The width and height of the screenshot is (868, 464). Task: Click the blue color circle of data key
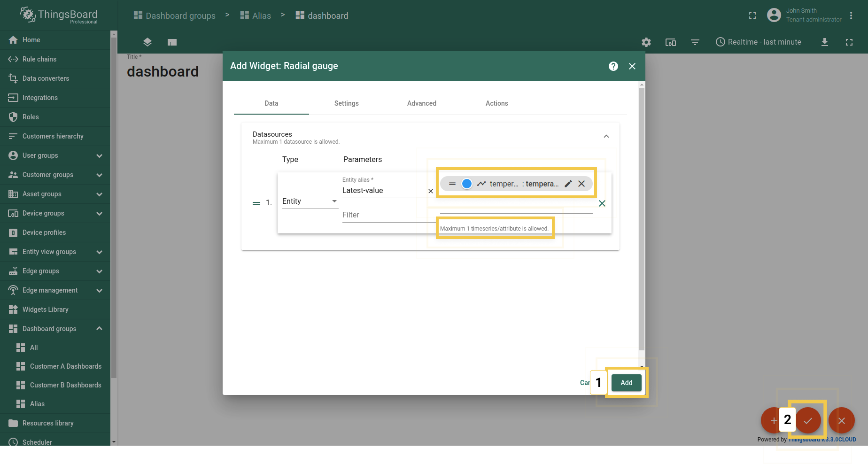pos(466,184)
